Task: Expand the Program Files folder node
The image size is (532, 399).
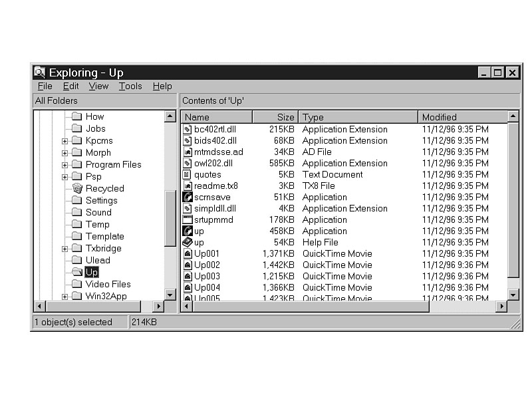Action: (65, 165)
